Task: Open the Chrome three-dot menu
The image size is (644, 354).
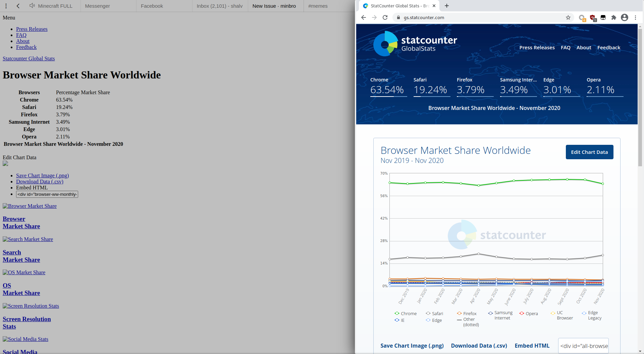Action: click(x=636, y=17)
